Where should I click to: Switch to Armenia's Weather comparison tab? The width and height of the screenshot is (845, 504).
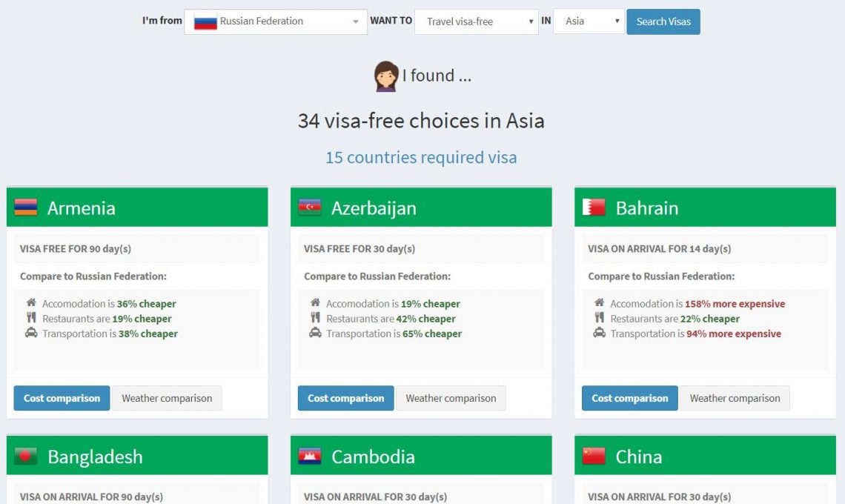[167, 398]
